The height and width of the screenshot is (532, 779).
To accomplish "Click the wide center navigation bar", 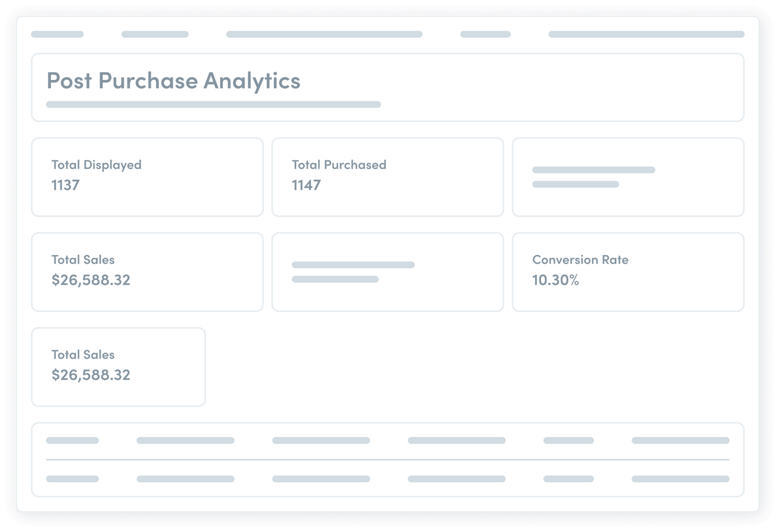I will tap(324, 34).
